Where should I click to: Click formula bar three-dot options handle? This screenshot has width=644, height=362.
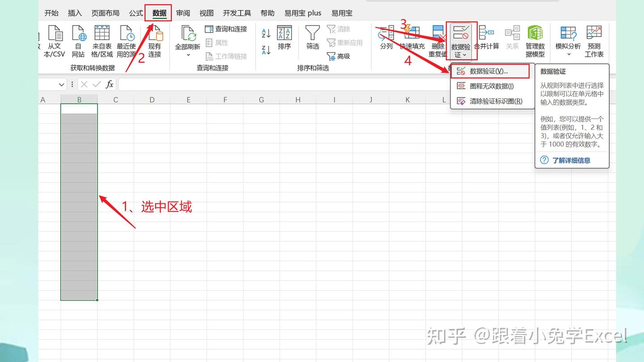[x=72, y=84]
